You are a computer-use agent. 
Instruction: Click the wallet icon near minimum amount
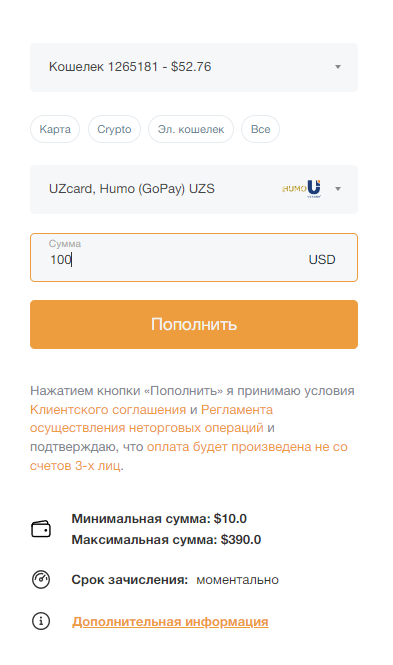click(41, 529)
